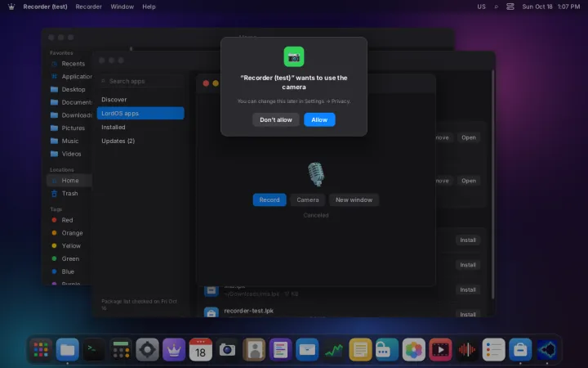Open Downloads in the Files sidebar
This screenshot has height=368, width=588.
point(69,115)
